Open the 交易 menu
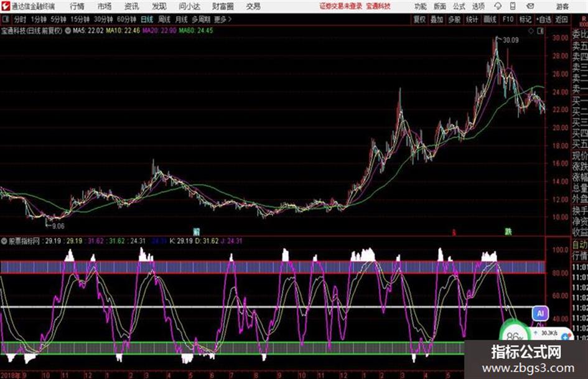This screenshot has width=588, height=379. [253, 6]
